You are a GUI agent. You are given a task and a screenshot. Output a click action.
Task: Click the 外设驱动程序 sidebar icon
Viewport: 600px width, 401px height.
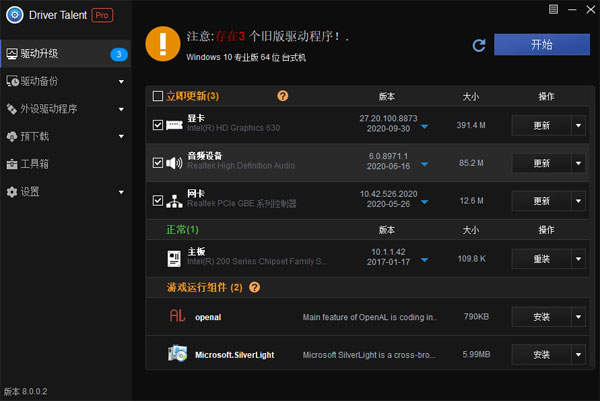coord(12,109)
